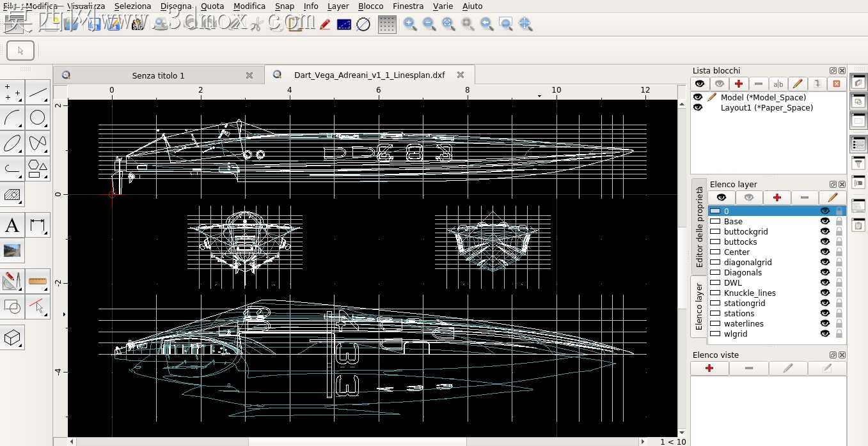Insert a bitmap image tool
Viewport: 868px width, 446px height.
point(12,250)
